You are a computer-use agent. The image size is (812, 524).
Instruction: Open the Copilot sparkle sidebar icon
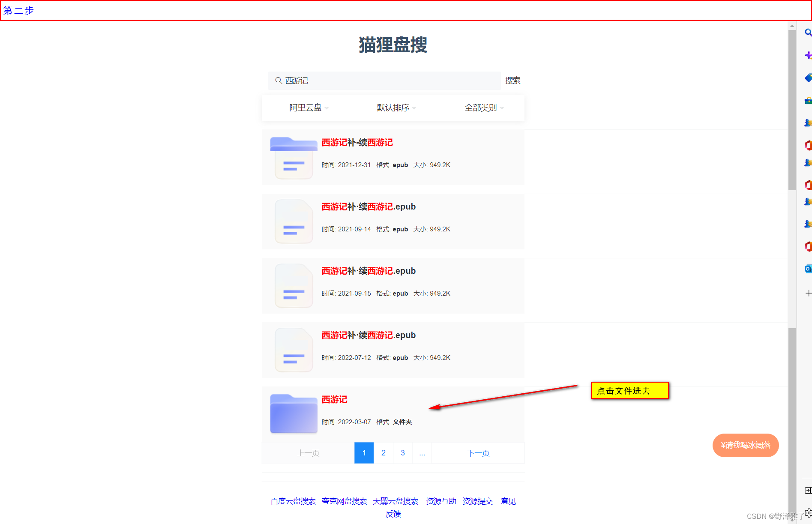tap(808, 55)
